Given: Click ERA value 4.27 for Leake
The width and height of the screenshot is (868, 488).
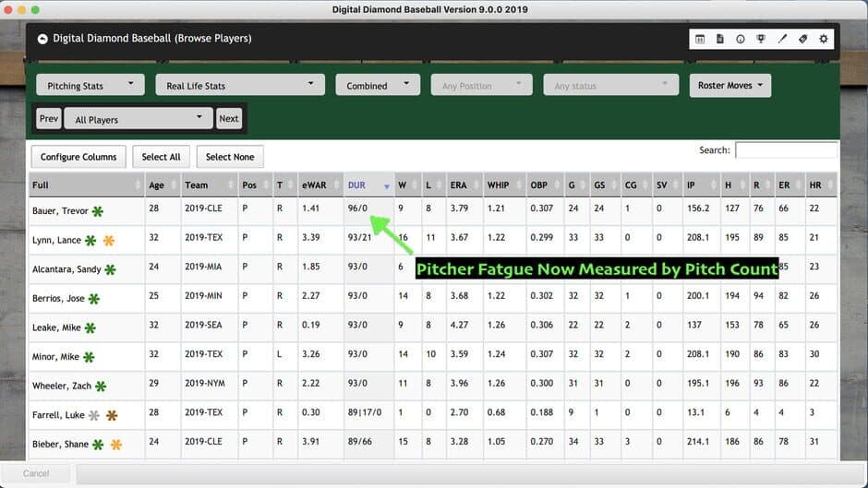Looking at the screenshot, I should tap(460, 325).
